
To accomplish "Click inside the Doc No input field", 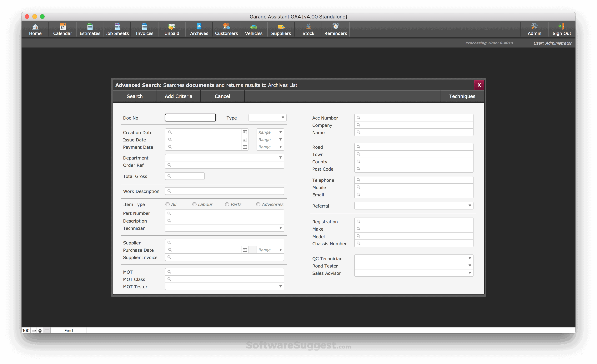I will [x=190, y=117].
